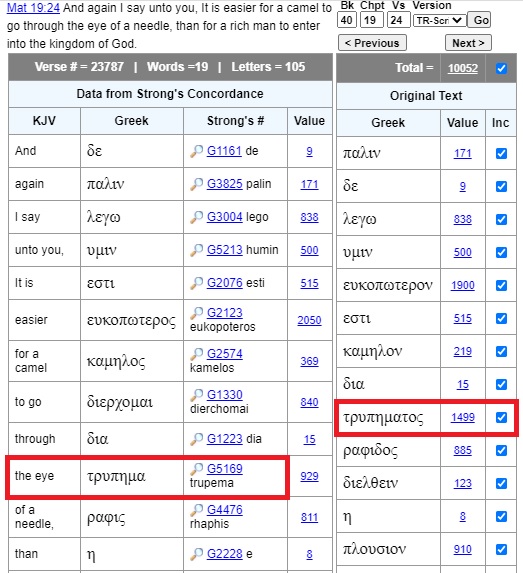Uncheck the Inc box for ευκοπωτερον 1900
The height and width of the screenshot is (573, 523).
501,285
